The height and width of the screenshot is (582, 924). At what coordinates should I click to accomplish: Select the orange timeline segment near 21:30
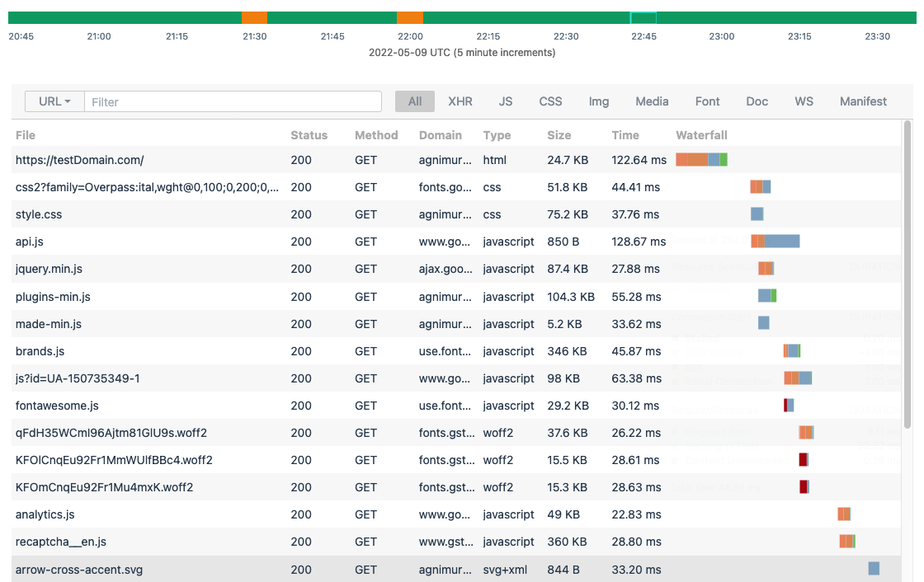[252, 16]
